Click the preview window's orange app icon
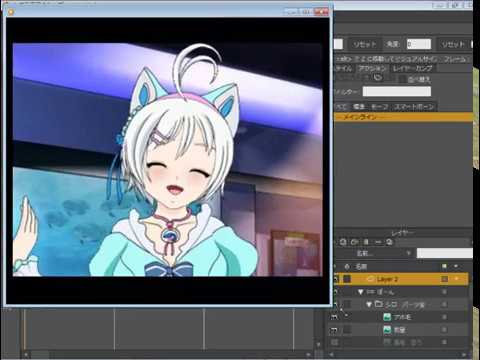The height and width of the screenshot is (360, 480). tap(11, 12)
